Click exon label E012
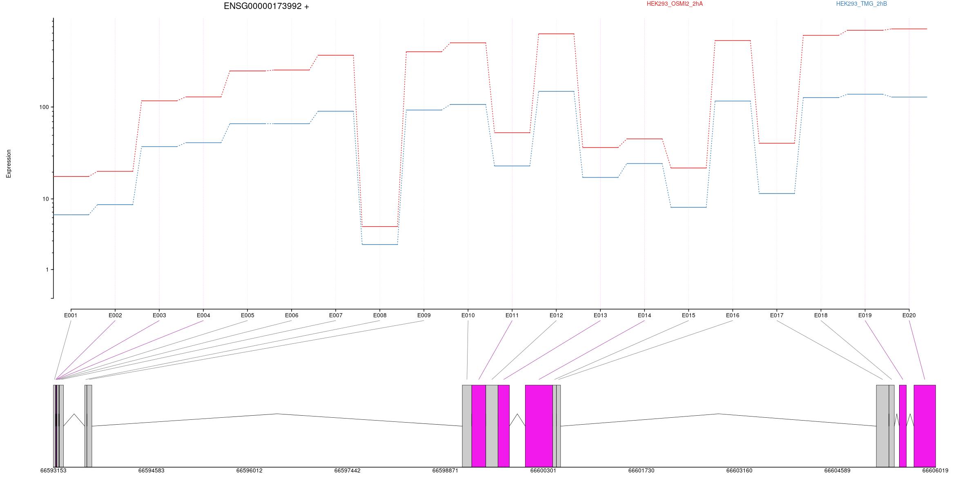 (x=556, y=315)
